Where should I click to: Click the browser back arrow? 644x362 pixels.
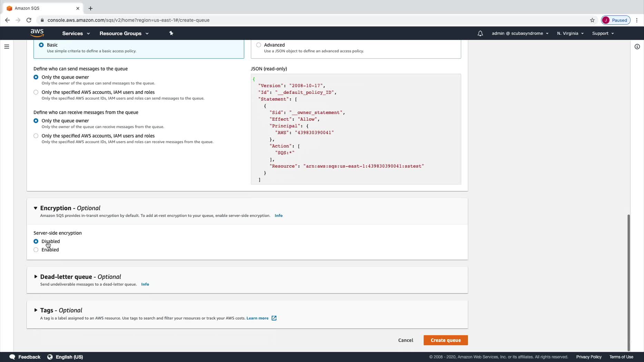click(x=7, y=20)
